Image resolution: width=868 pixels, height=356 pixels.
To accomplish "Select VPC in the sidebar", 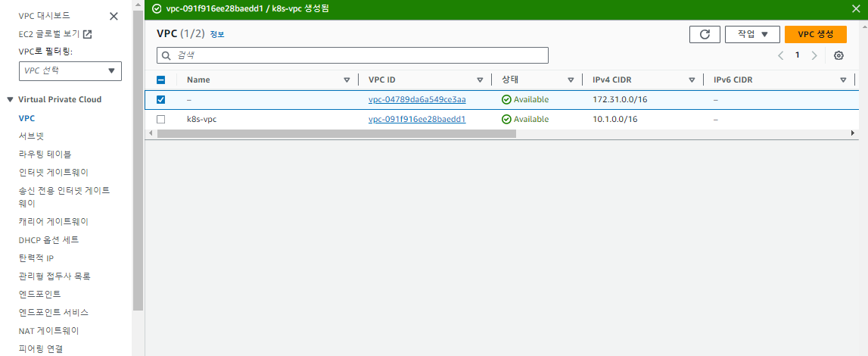I will (x=27, y=118).
